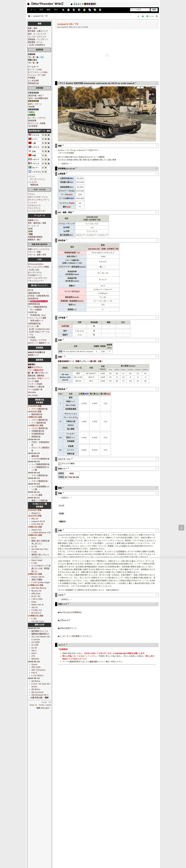This screenshot has width=186, height=868.
Task: Click the 検索 search button
Action: [x=154, y=10]
